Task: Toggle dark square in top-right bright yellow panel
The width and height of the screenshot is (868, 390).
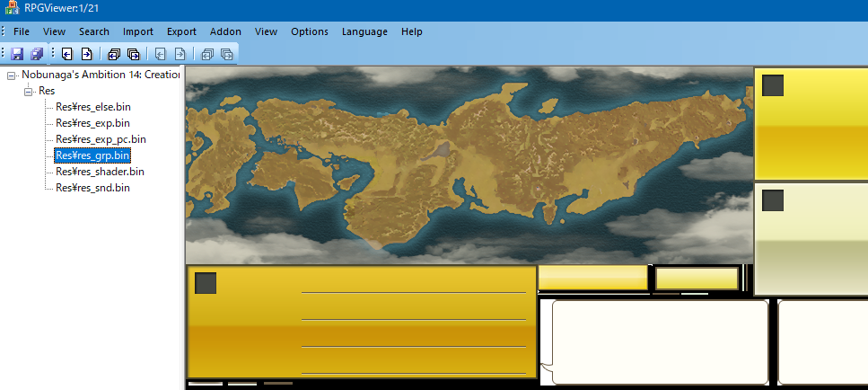Action: coord(772,86)
